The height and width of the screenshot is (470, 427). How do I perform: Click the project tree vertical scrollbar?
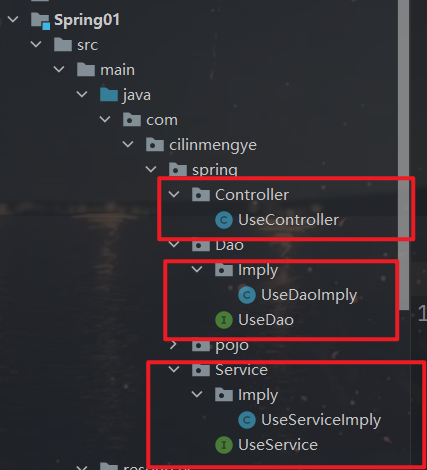click(x=404, y=153)
